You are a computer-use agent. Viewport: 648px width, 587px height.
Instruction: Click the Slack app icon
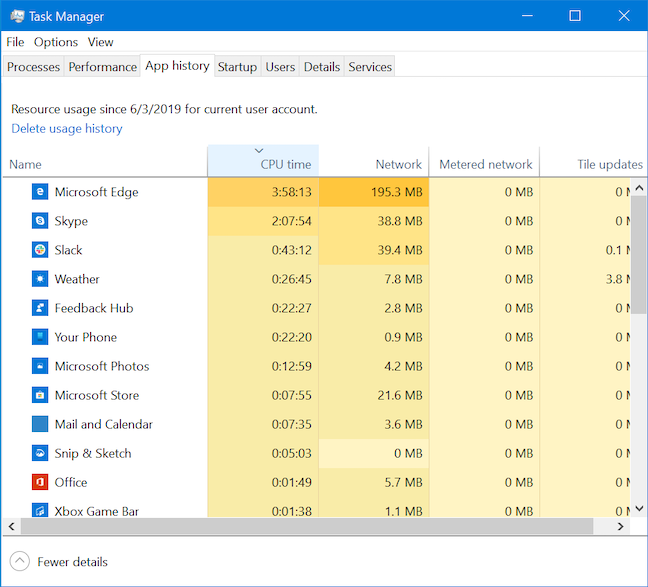[x=40, y=250]
